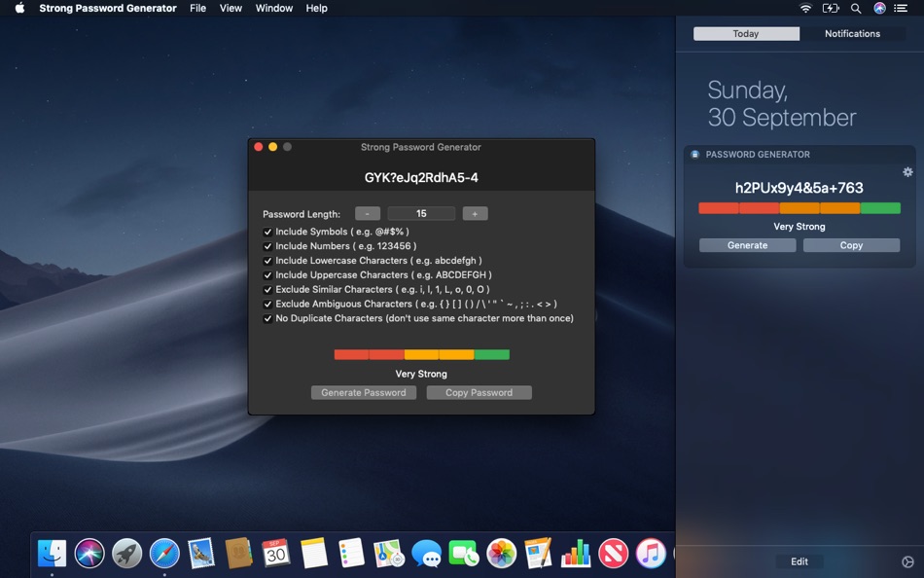Open Photos flower icon in Dock

click(502, 554)
